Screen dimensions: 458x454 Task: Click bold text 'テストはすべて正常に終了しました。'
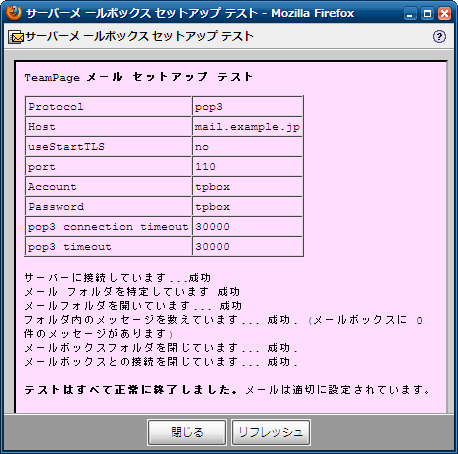point(131,390)
